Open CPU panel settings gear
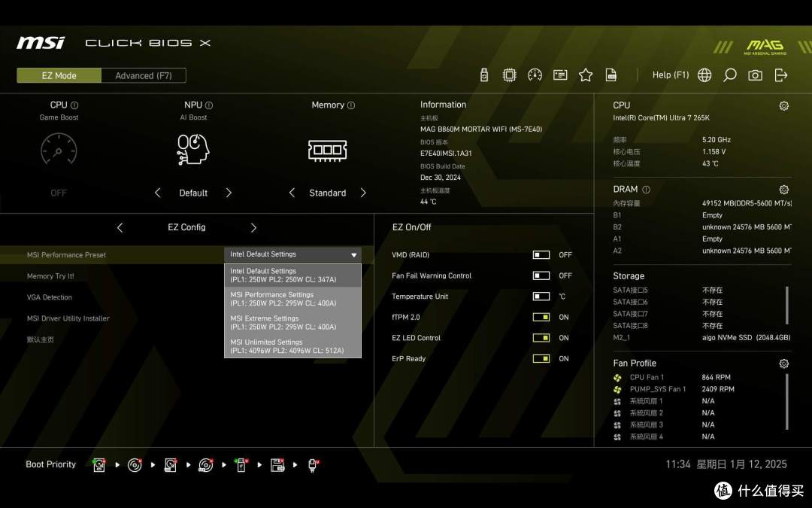This screenshot has height=508, width=812. [784, 106]
